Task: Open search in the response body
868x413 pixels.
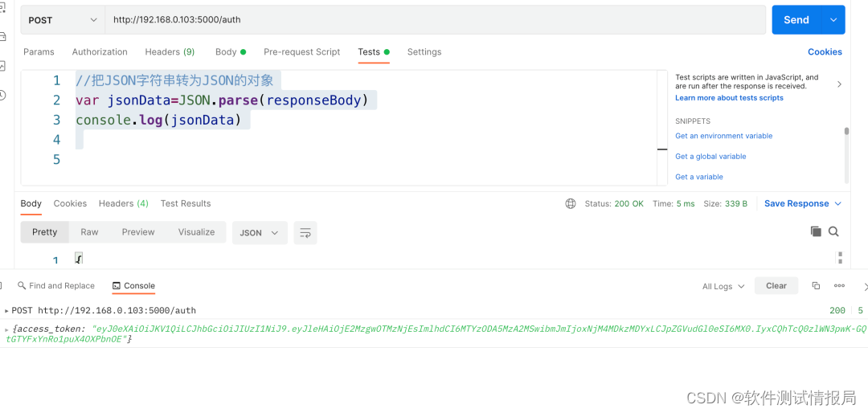Action: 833,231
